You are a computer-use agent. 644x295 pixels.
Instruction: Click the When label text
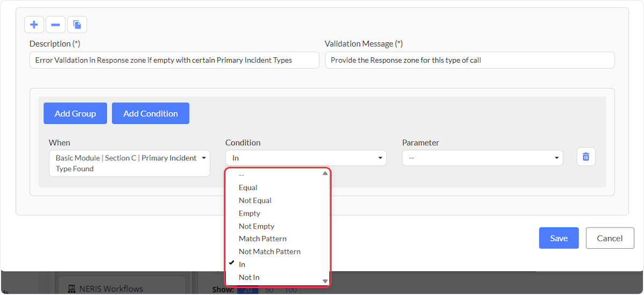(x=60, y=143)
